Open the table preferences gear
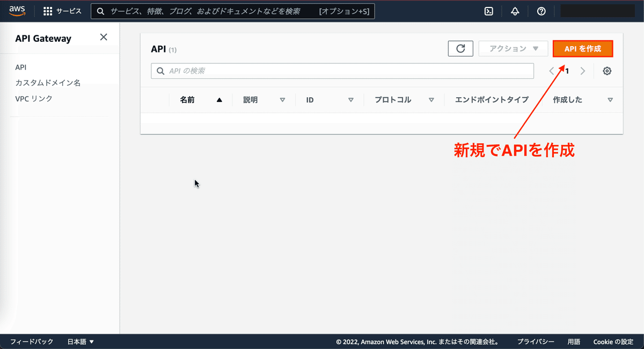The width and height of the screenshot is (644, 349). pos(607,71)
